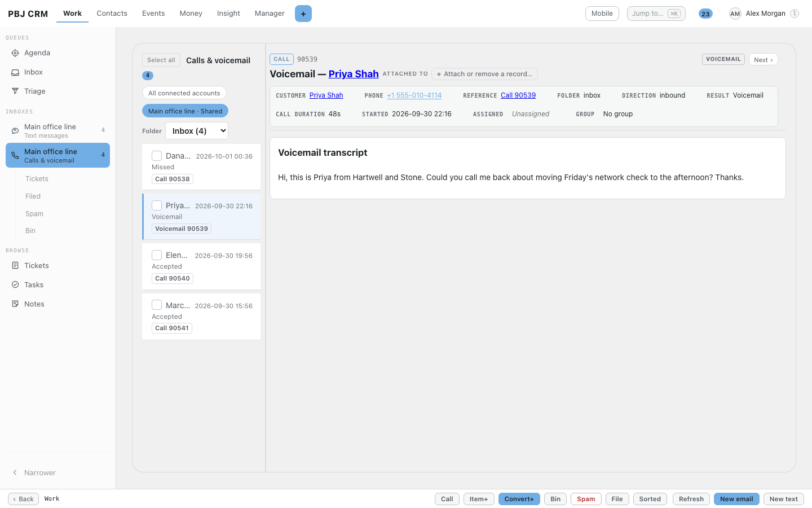The width and height of the screenshot is (812, 508).
Task: Toggle the Main office line Shared filter
Action: pos(185,111)
